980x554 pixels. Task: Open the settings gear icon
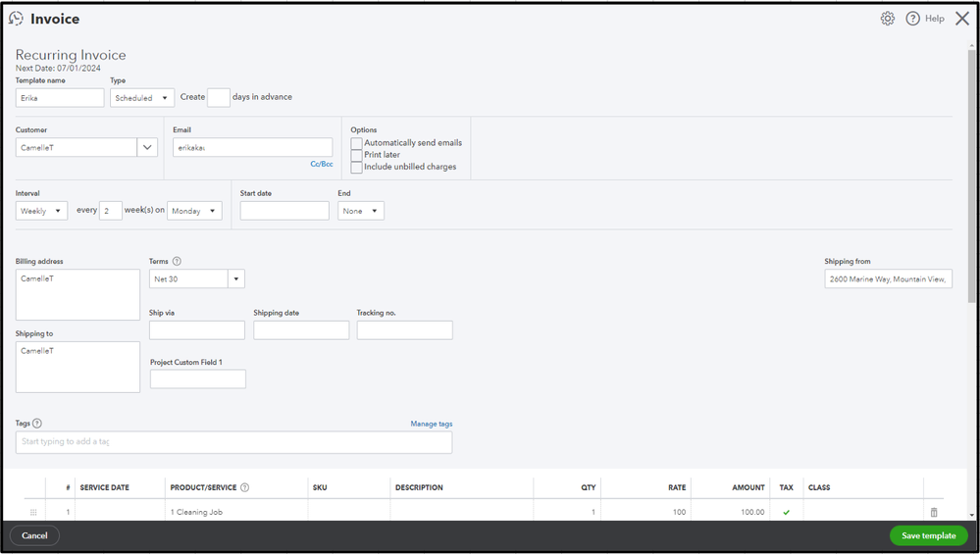click(x=887, y=19)
